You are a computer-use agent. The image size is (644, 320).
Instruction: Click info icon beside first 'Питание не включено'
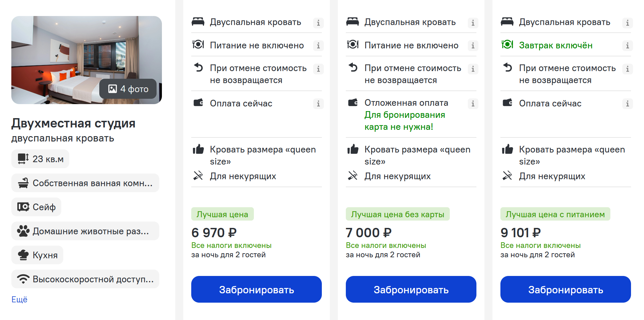click(318, 45)
